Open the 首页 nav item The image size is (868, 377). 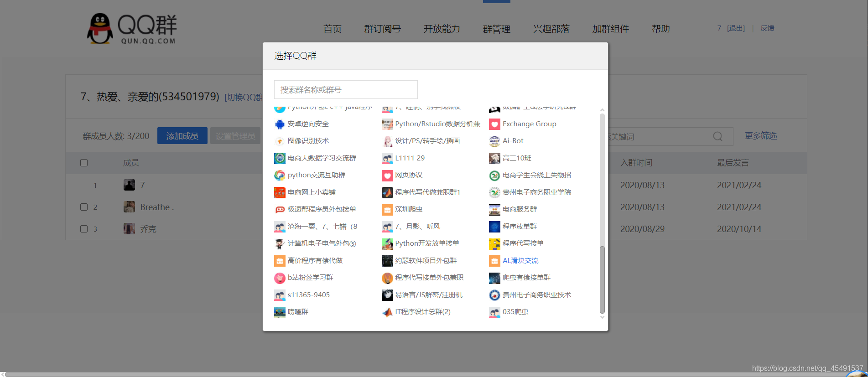click(332, 29)
